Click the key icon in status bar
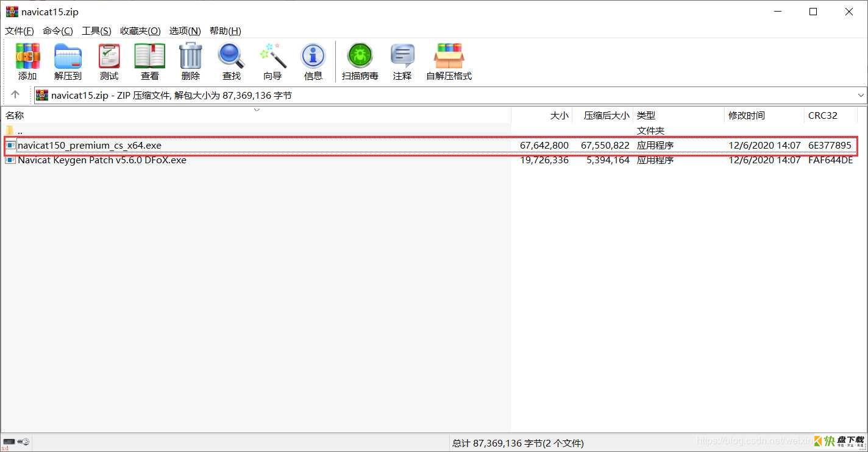Image resolution: width=868 pixels, height=452 pixels. tap(24, 441)
